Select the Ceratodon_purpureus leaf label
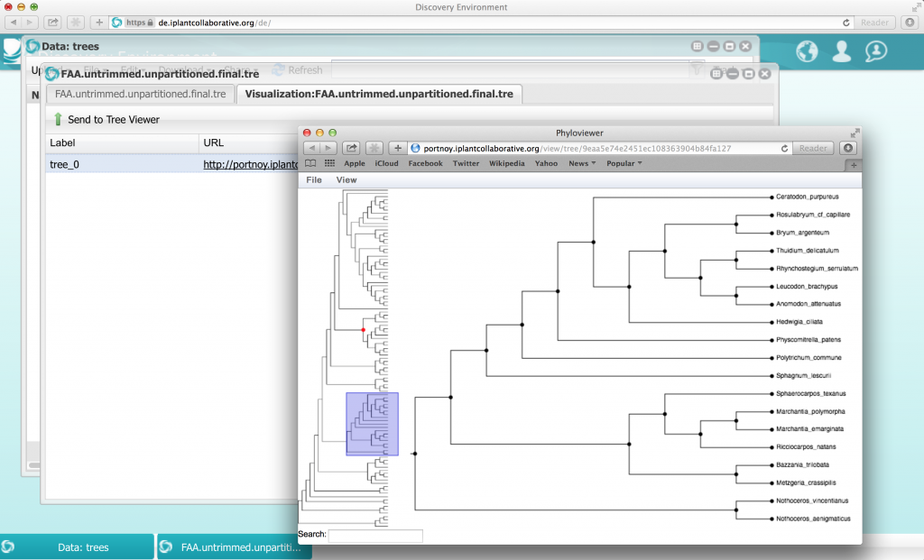Screen dimensions: 924x560 pos(807,197)
